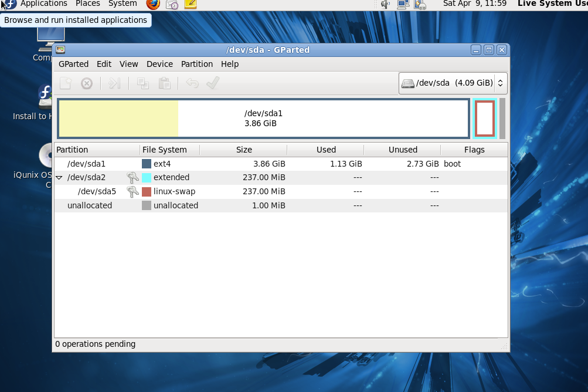
Task: Select the /dev/sda2 extended partition row
Action: (281, 178)
